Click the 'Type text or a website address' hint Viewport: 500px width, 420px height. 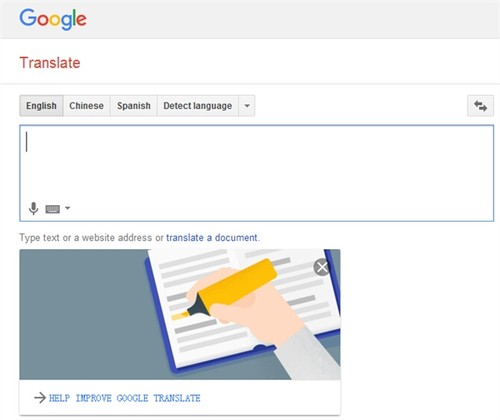point(92,238)
